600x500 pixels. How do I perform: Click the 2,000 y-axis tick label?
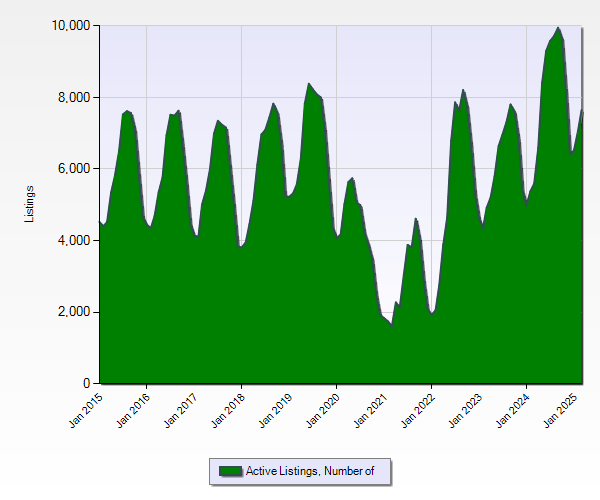[73, 312]
